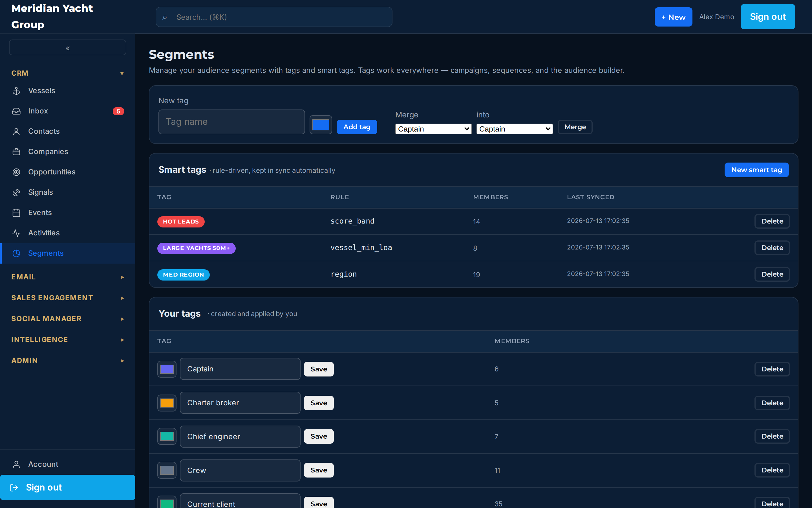Open the new tag blue color picker
The height and width of the screenshot is (508, 812).
tap(321, 125)
